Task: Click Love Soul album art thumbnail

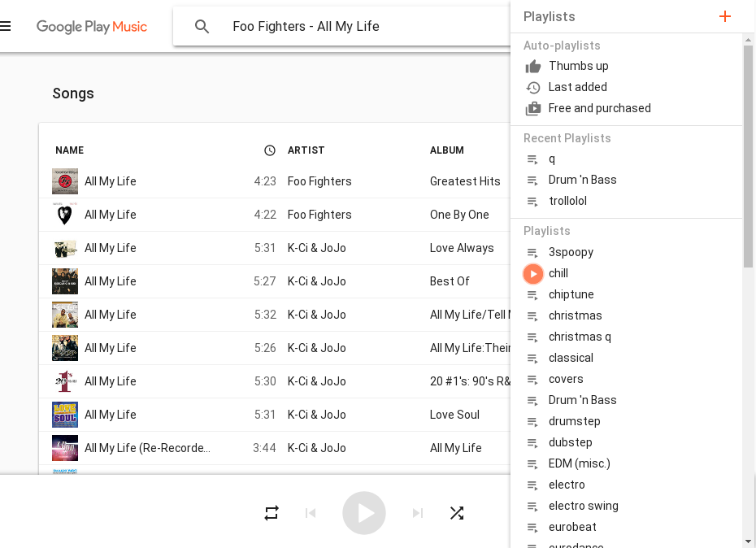Action: (64, 415)
